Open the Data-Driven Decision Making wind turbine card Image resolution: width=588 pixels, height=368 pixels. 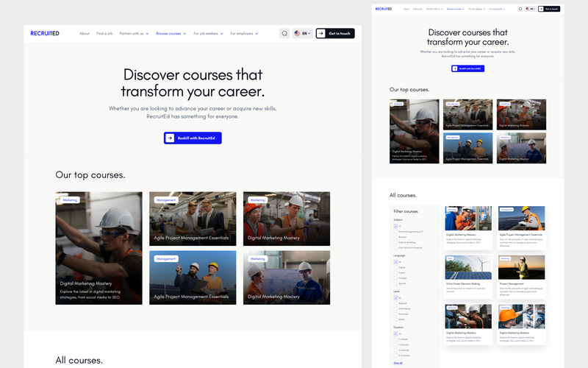pyautogui.click(x=468, y=277)
